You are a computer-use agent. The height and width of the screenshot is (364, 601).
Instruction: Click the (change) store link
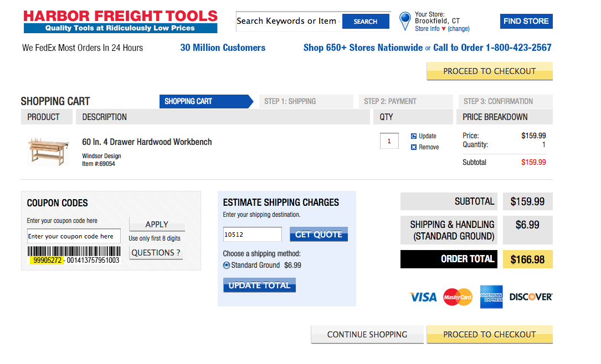[x=459, y=29]
